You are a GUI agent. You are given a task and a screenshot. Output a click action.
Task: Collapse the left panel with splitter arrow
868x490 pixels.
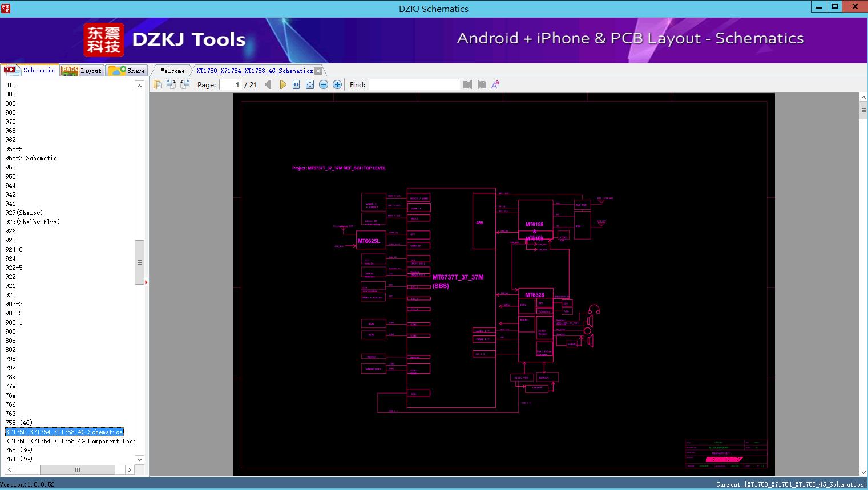point(146,282)
